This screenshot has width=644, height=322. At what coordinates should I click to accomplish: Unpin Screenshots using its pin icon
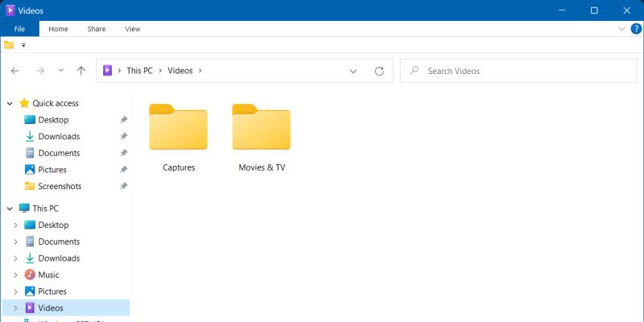[123, 186]
